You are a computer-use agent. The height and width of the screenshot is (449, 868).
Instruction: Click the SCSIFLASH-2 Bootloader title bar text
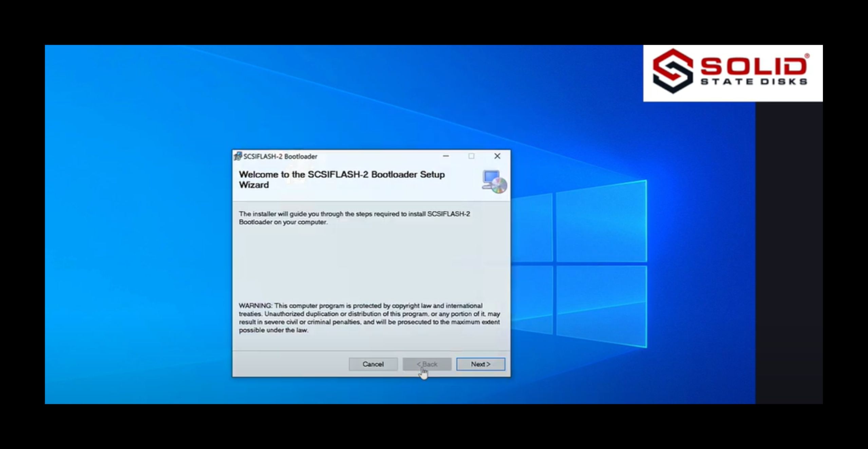(x=280, y=156)
